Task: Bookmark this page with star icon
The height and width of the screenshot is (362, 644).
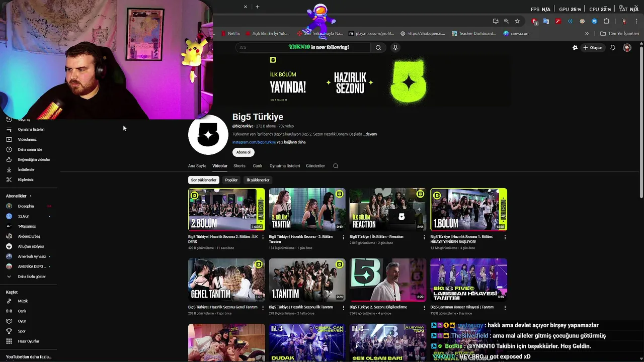Action: click(x=517, y=21)
